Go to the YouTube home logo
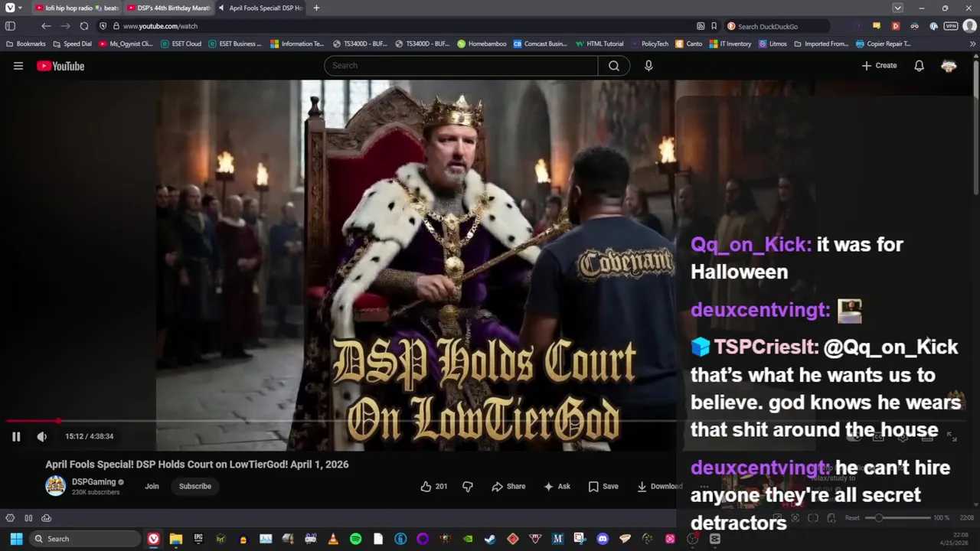This screenshot has height=551, width=980. click(x=60, y=66)
